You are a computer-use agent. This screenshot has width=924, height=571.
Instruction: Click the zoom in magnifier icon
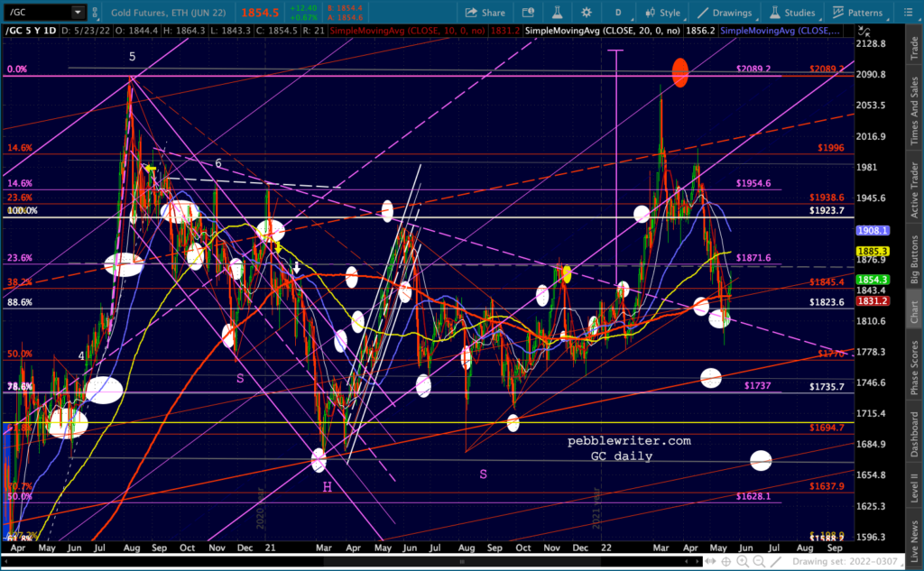[743, 562]
